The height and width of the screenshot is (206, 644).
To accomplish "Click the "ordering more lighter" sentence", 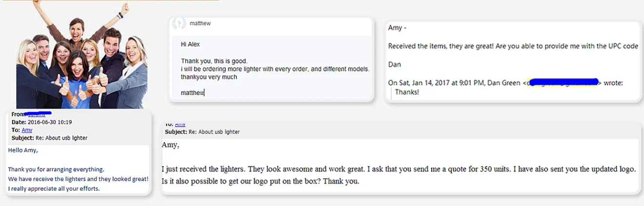I will click(275, 69).
